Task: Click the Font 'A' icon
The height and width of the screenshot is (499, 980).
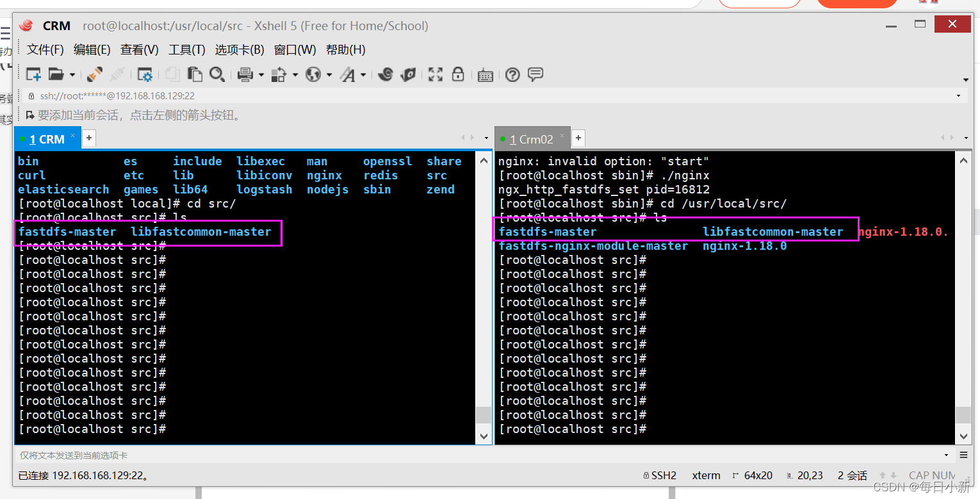Action: tap(348, 74)
